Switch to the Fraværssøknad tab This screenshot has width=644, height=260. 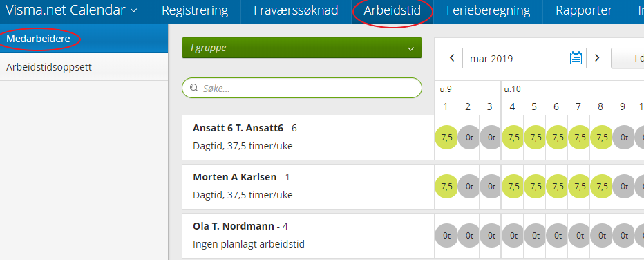coord(296,10)
